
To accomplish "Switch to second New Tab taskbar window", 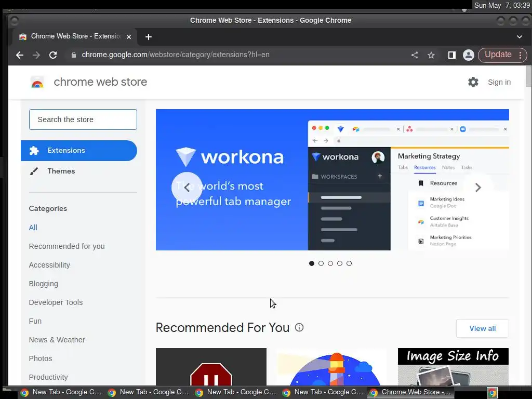I will point(149,393).
